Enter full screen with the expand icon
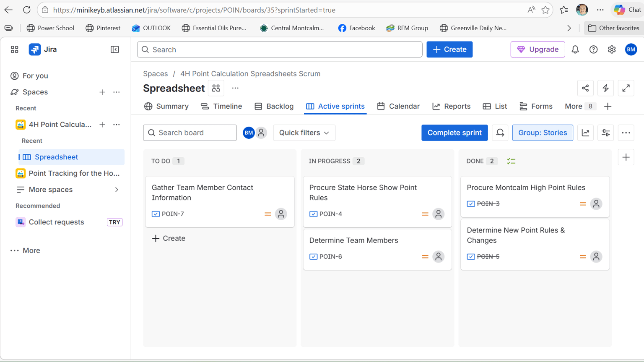 626,88
